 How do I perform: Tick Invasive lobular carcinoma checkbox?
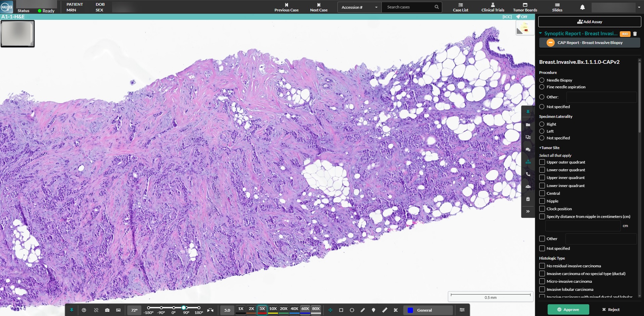542,289
